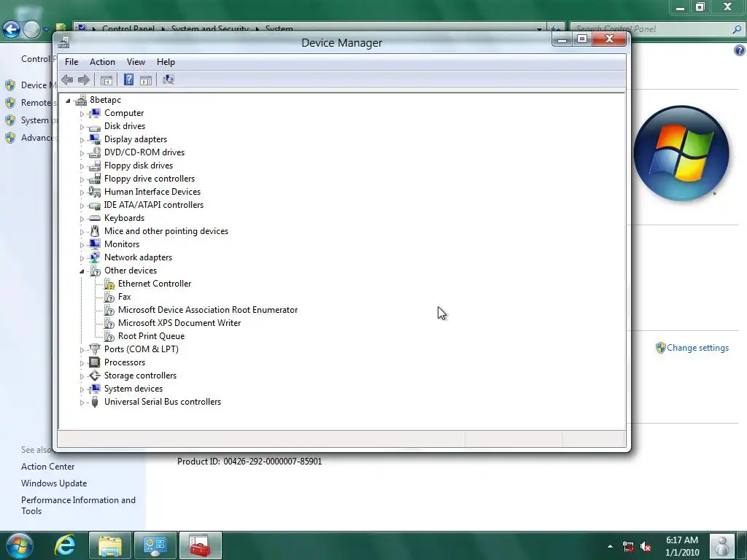747x560 pixels.
Task: Expand the Ports (COM & LPT) category
Action: coord(82,350)
